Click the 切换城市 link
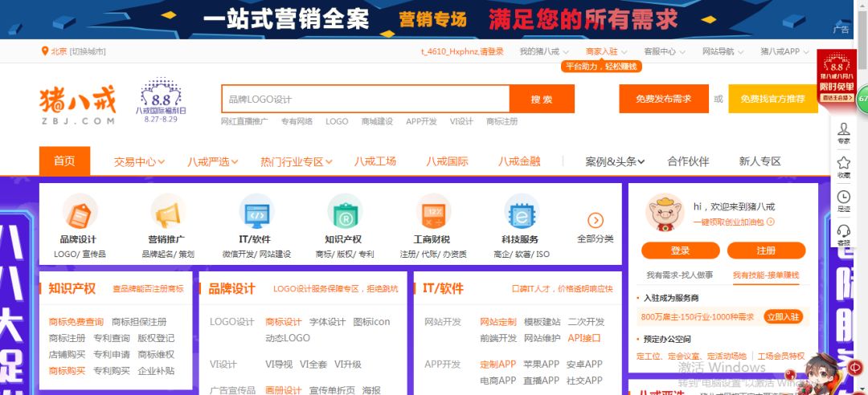The width and height of the screenshot is (868, 395). click(x=88, y=51)
